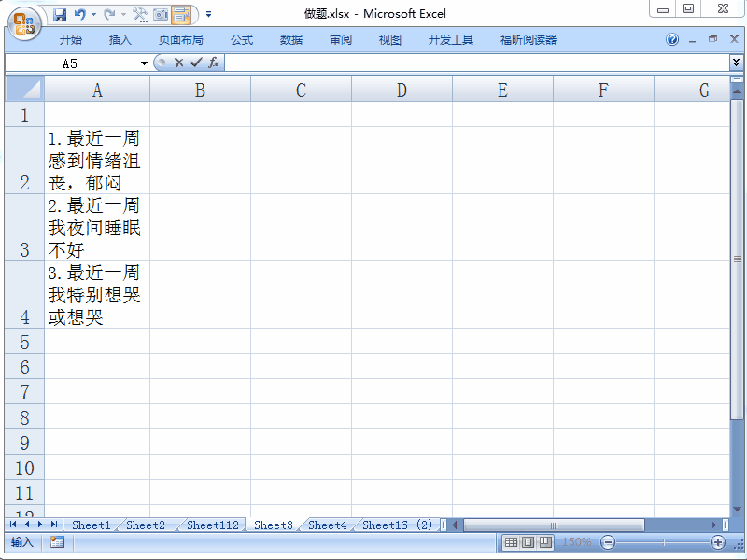Switch to the Sheet2 tab
Viewport: 747px width, 560px height.
(146, 525)
